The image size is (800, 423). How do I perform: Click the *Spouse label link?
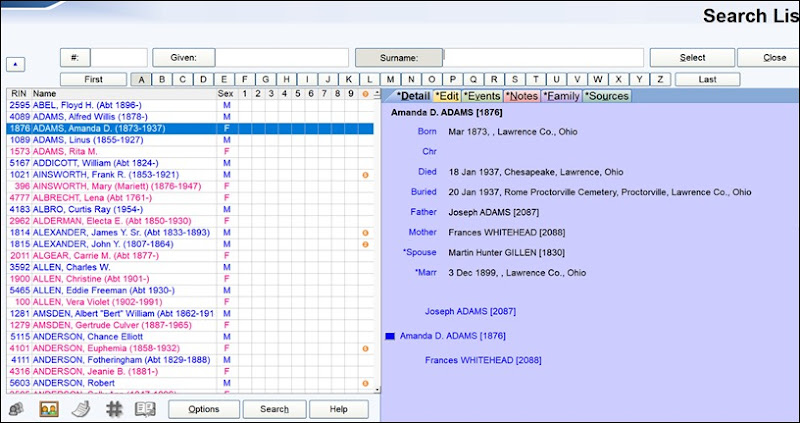419,252
